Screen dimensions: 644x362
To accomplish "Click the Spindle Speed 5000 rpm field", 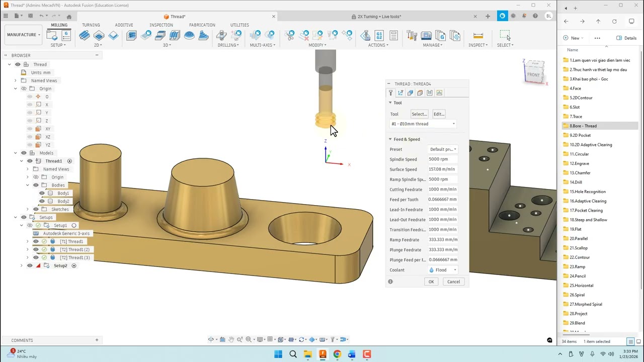I will pyautogui.click(x=443, y=159).
